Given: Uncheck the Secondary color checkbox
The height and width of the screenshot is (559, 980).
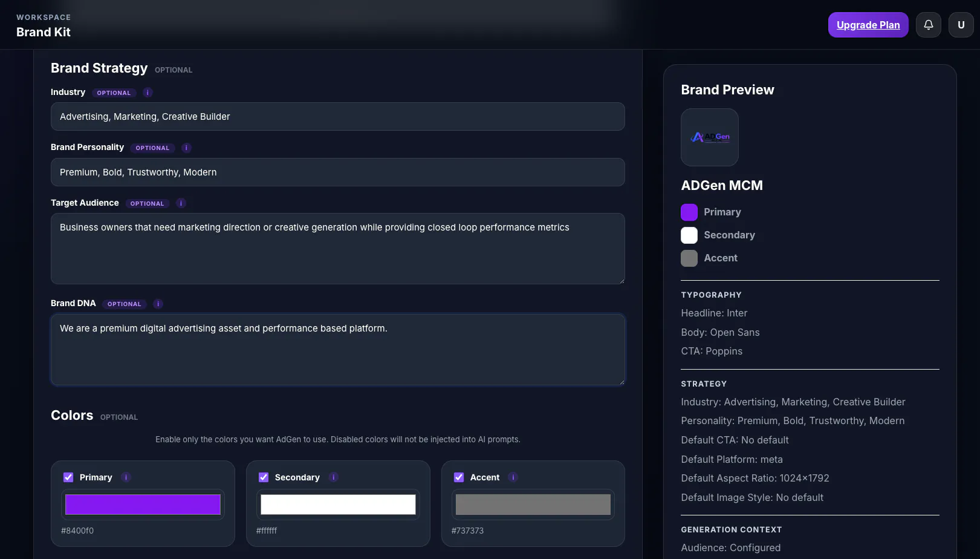Looking at the screenshot, I should click(x=264, y=477).
